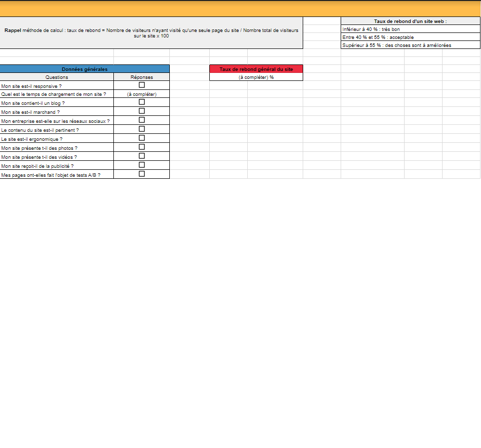Check the 'présente des vidéos' checkbox
The height and width of the screenshot is (448, 481).
142,156
